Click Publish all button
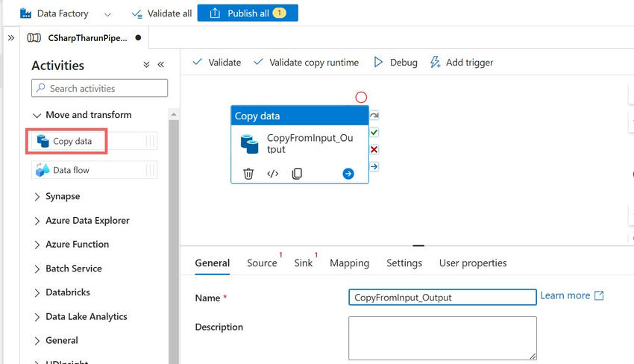 (x=248, y=13)
